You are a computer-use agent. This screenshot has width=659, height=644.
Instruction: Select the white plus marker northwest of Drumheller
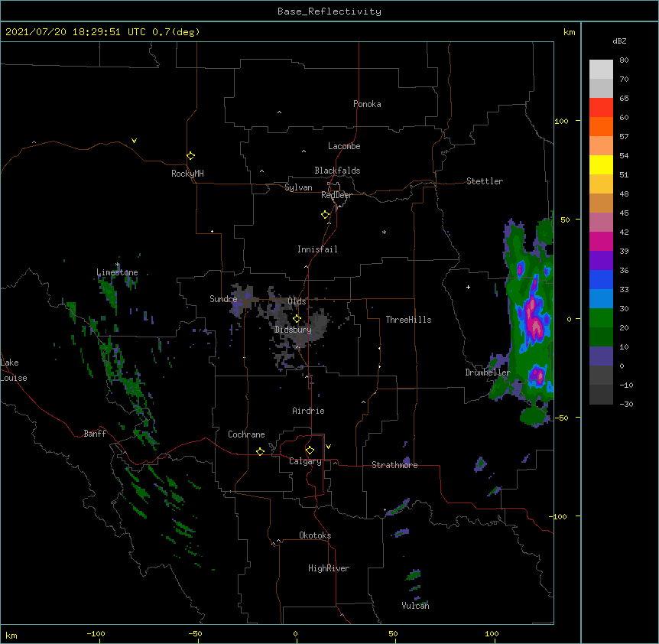468,287
